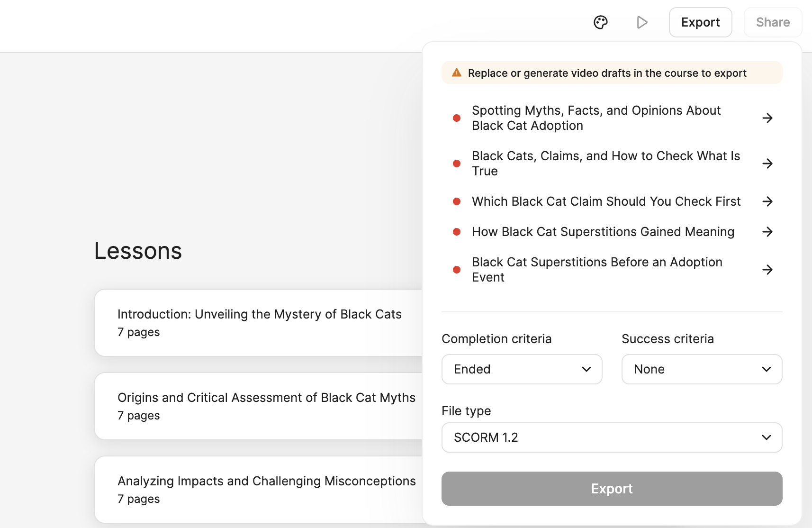Select 'How Black Cat Superstitions Gained Meaning'
812x528 pixels.
click(603, 232)
